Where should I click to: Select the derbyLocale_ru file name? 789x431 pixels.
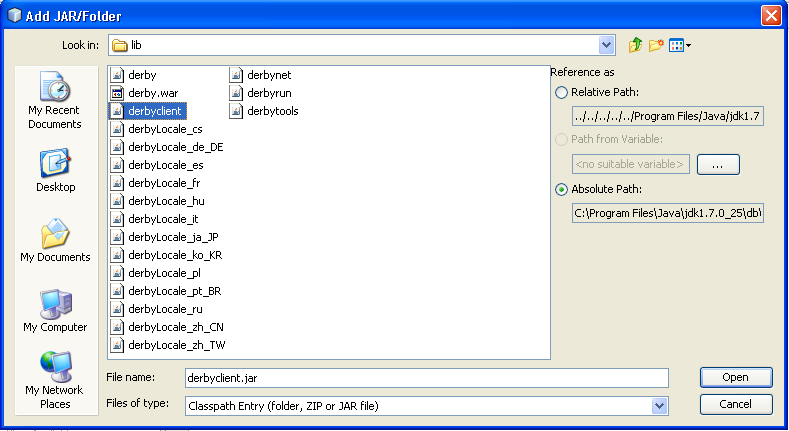[x=166, y=309]
